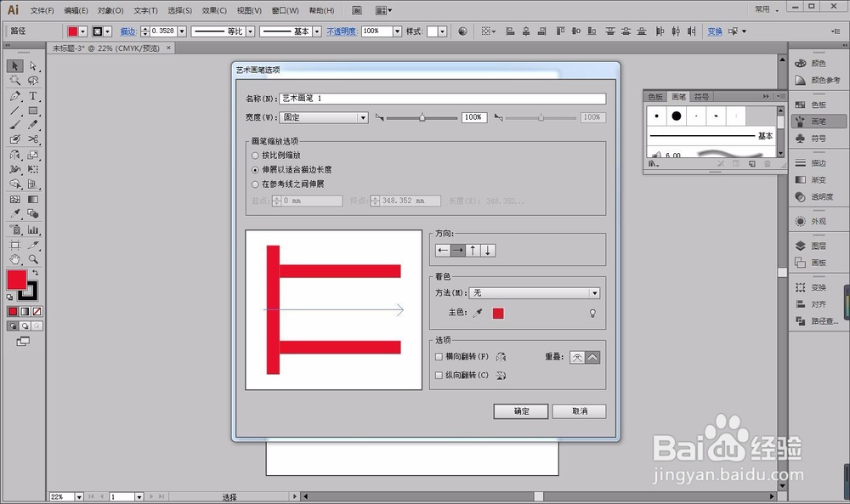The height and width of the screenshot is (504, 850).
Task: Select 伸展以适合描边长度 radio option
Action: [x=255, y=170]
